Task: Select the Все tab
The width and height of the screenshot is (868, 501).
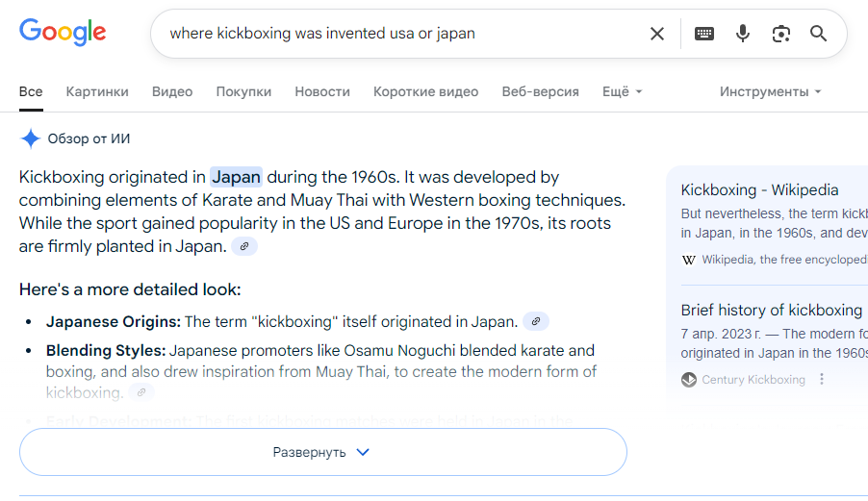Action: [31, 91]
